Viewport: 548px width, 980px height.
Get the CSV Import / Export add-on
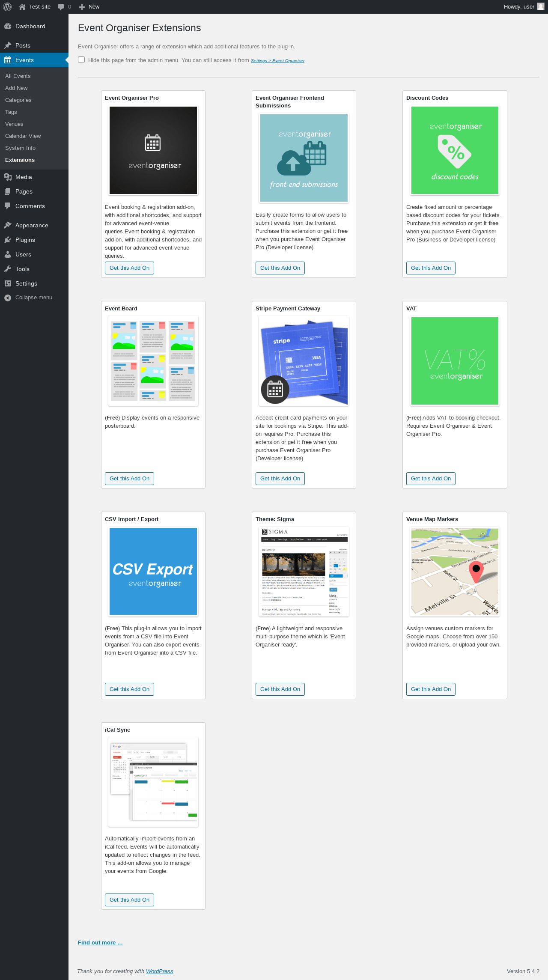(x=129, y=689)
